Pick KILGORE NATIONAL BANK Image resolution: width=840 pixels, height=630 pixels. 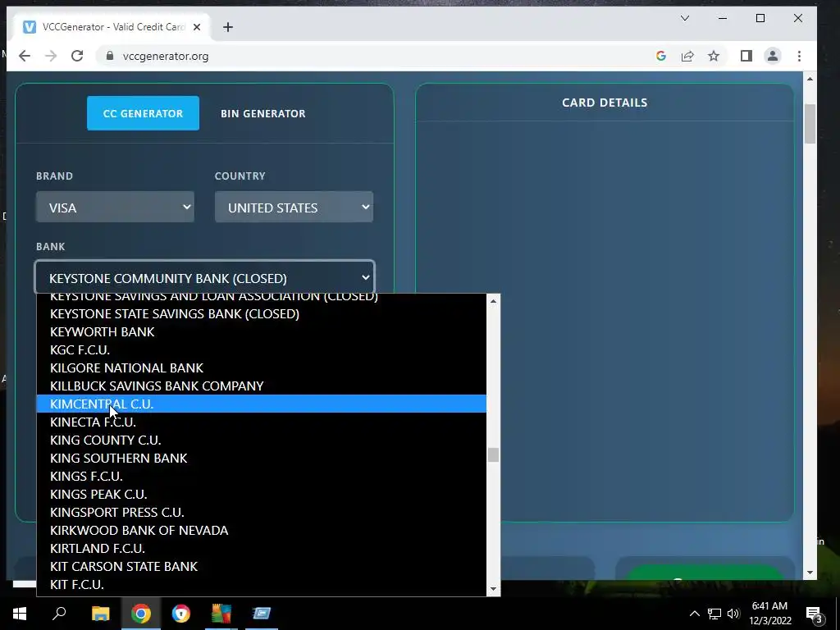(x=262, y=368)
